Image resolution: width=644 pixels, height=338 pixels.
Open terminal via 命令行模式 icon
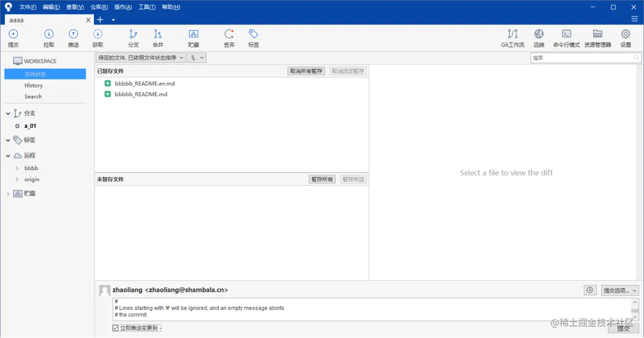point(567,34)
